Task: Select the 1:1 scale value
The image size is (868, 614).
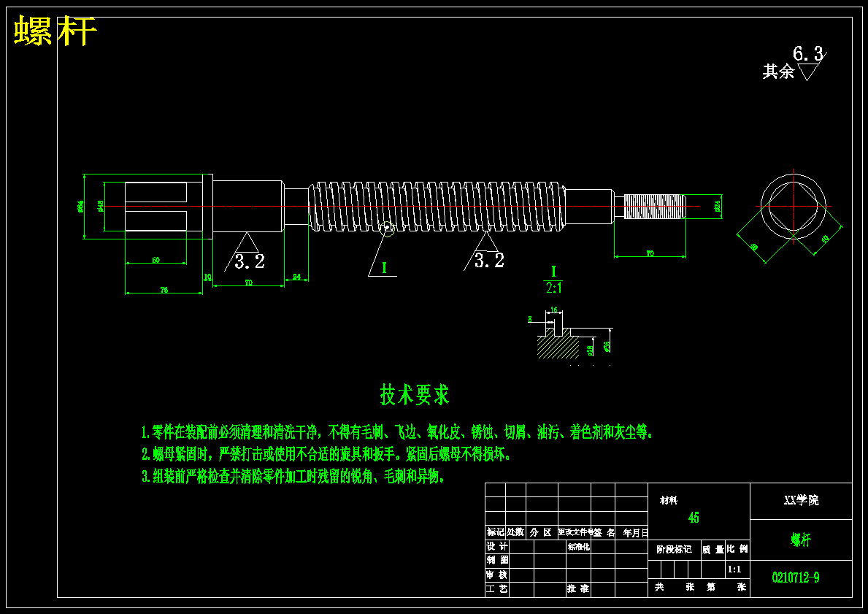Action: pyautogui.click(x=734, y=569)
